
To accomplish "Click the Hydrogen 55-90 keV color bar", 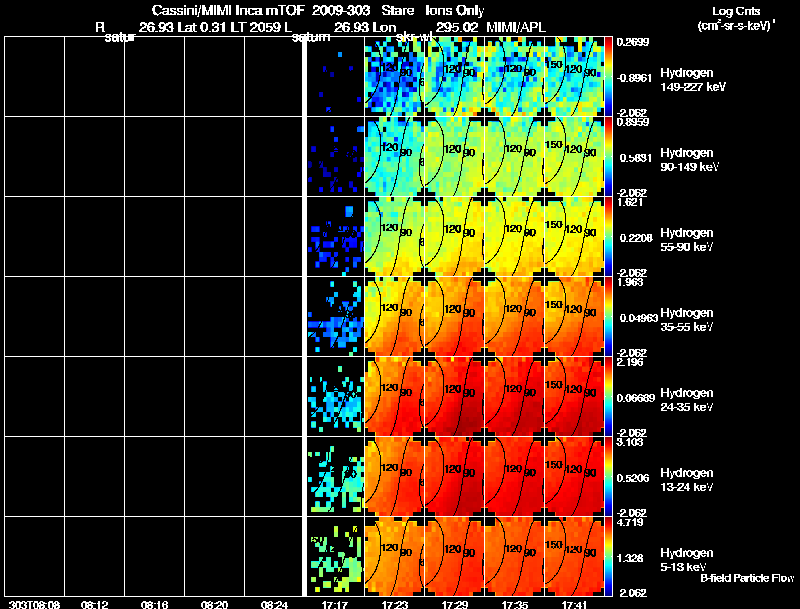I will 608,237.
